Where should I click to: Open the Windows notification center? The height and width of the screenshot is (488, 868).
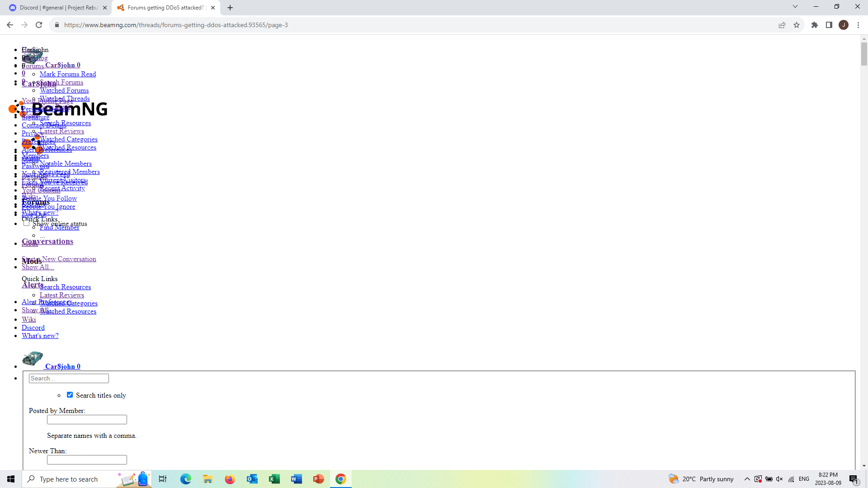854,479
